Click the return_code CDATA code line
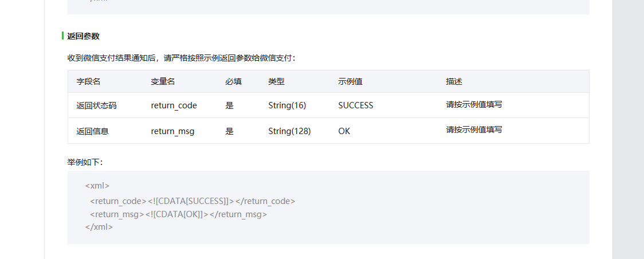This screenshot has height=259, width=644. point(193,201)
